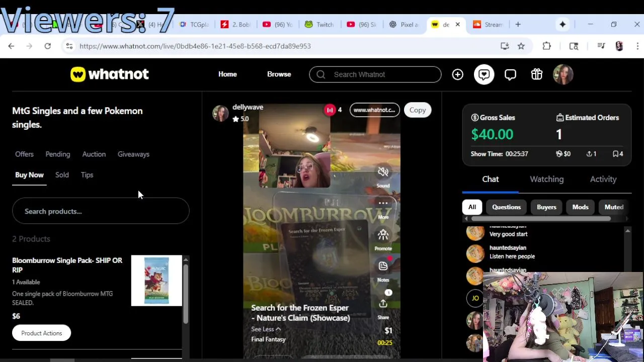
Task: Switch to the Chat tab
Action: (491, 179)
